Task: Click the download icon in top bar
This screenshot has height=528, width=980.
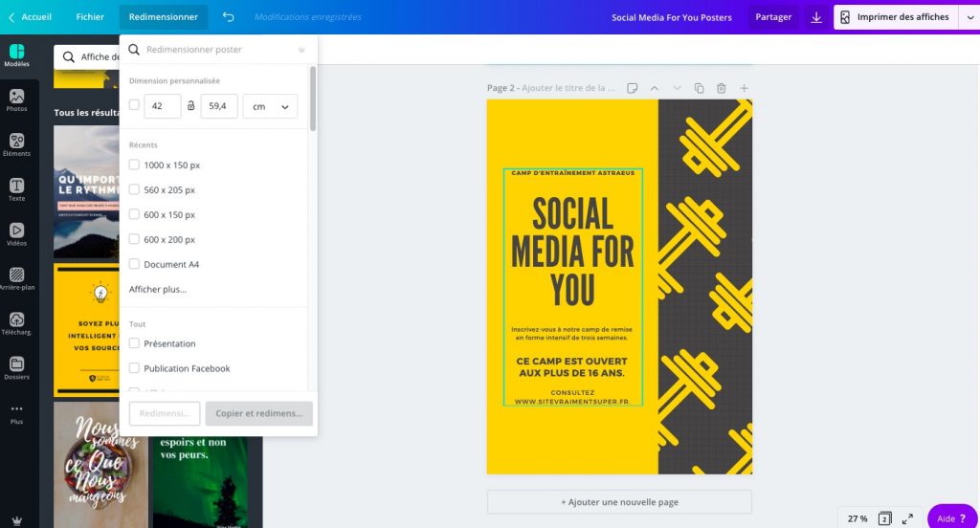Action: 816,17
